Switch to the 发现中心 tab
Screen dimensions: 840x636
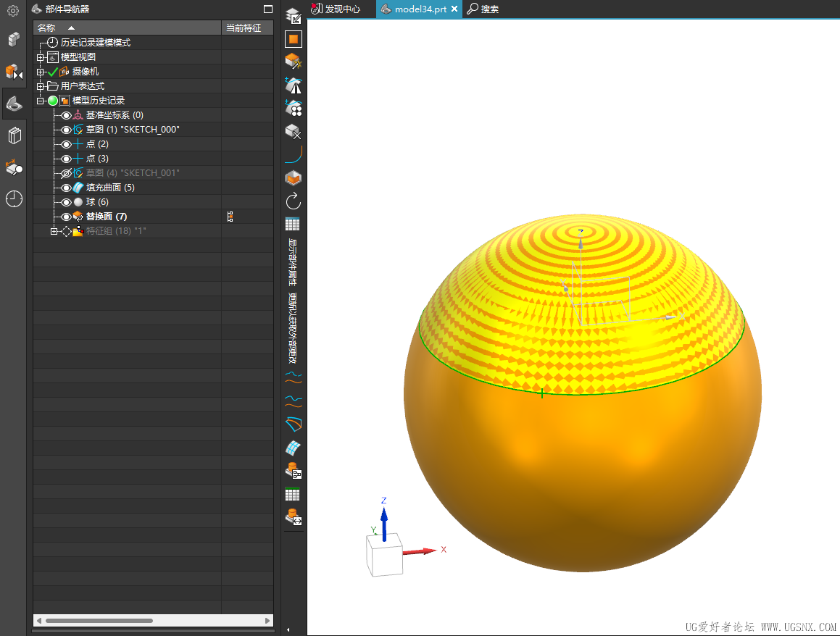pyautogui.click(x=341, y=9)
